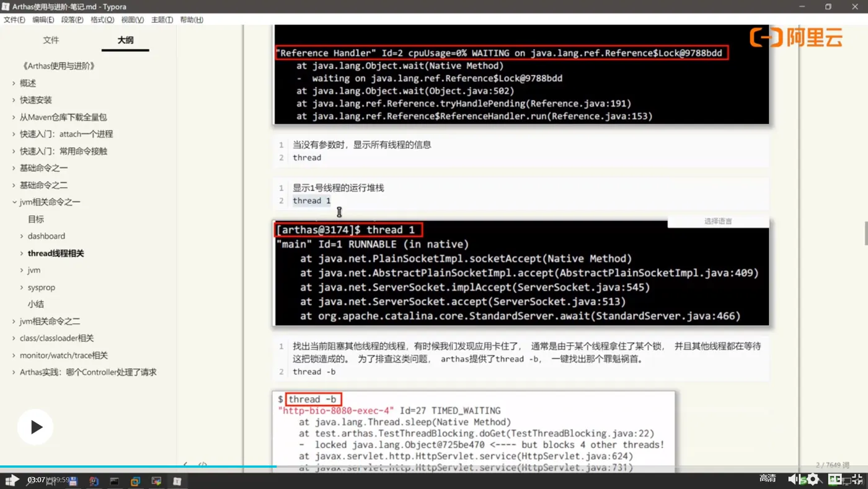Open the 编辑(E) menu
The width and height of the screenshot is (868, 489).
(43, 20)
